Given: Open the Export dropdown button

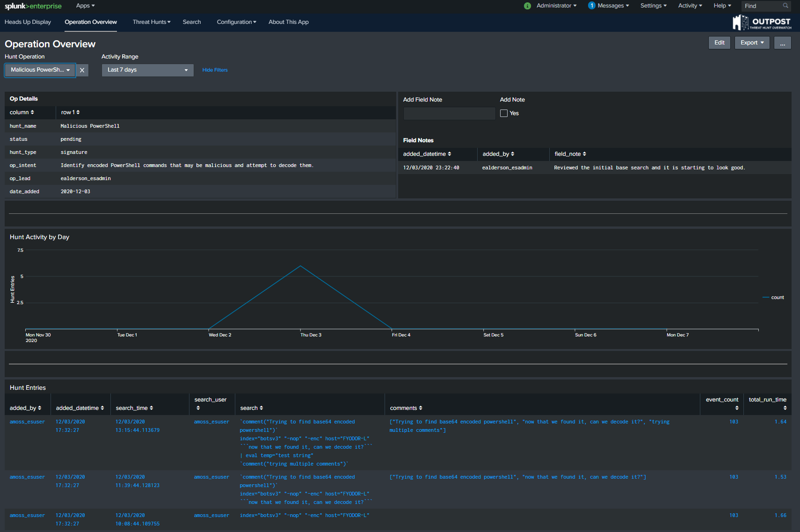Looking at the screenshot, I should pos(752,43).
